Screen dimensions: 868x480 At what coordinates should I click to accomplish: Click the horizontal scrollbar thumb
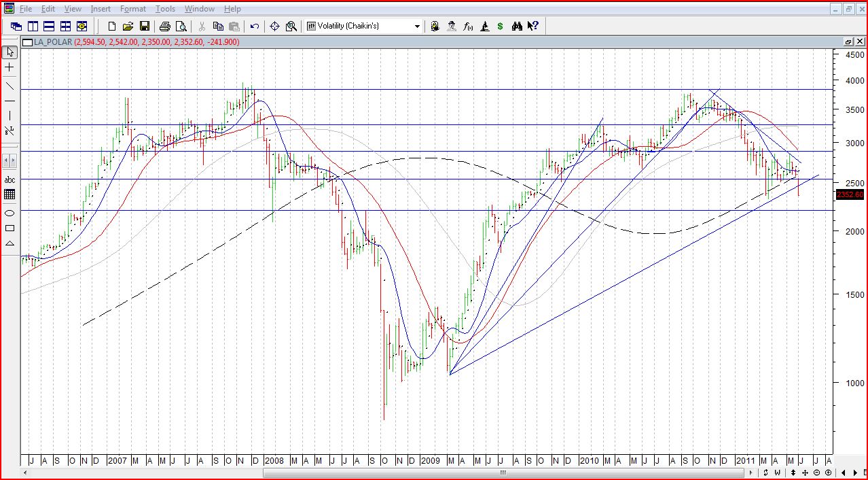(503, 473)
